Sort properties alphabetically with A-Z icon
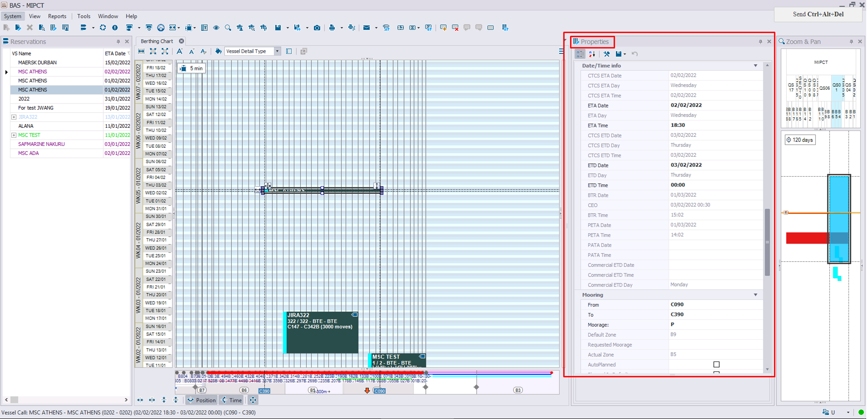 [x=592, y=54]
